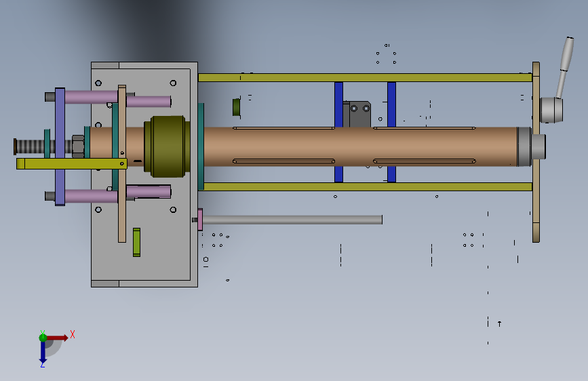Select the right blue support plate
Viewport: 588px width, 381px height.
(391, 104)
